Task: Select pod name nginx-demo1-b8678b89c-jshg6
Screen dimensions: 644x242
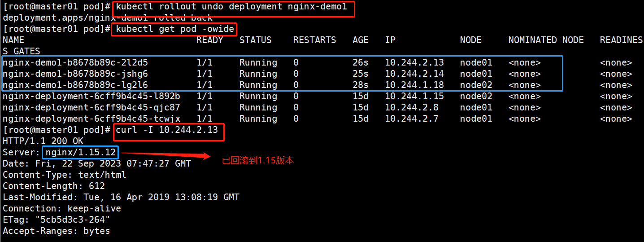Action: (75, 74)
